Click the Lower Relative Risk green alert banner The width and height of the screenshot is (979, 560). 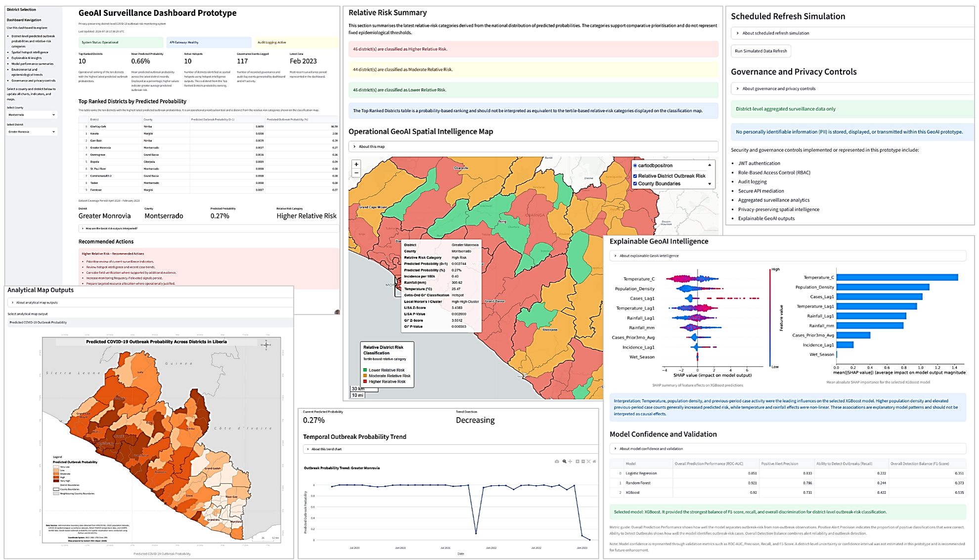[533, 90]
